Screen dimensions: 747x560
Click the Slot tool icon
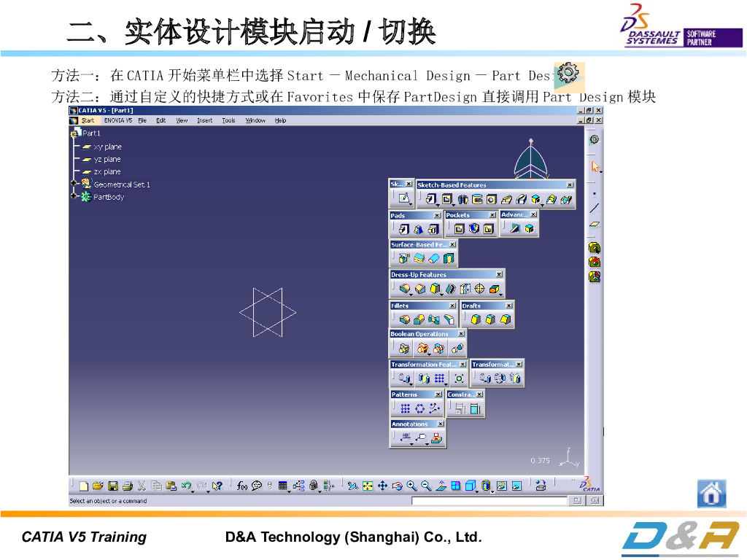522,200
